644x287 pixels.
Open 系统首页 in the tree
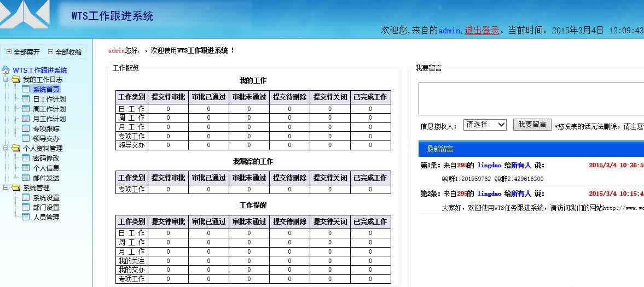click(47, 89)
